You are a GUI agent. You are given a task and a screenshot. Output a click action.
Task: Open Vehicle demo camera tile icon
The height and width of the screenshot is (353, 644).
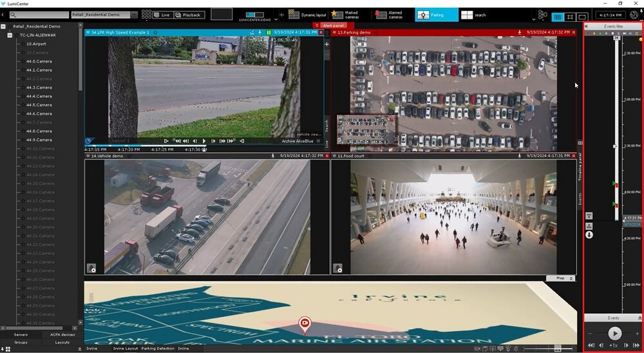pyautogui.click(x=91, y=269)
